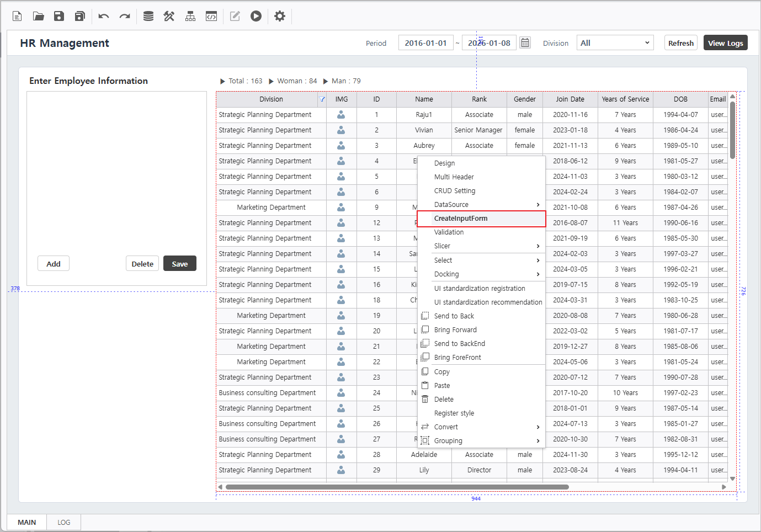Screen dimensions: 761x532
Task: Undo the last action
Action: pyautogui.click(x=104, y=16)
